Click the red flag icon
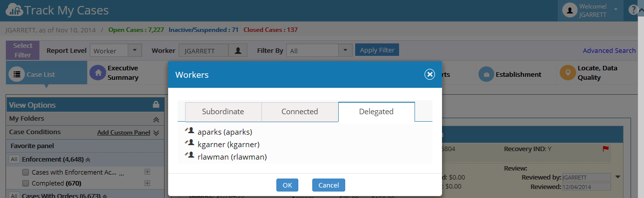Screen dimensions: 644x198 click(x=606, y=149)
